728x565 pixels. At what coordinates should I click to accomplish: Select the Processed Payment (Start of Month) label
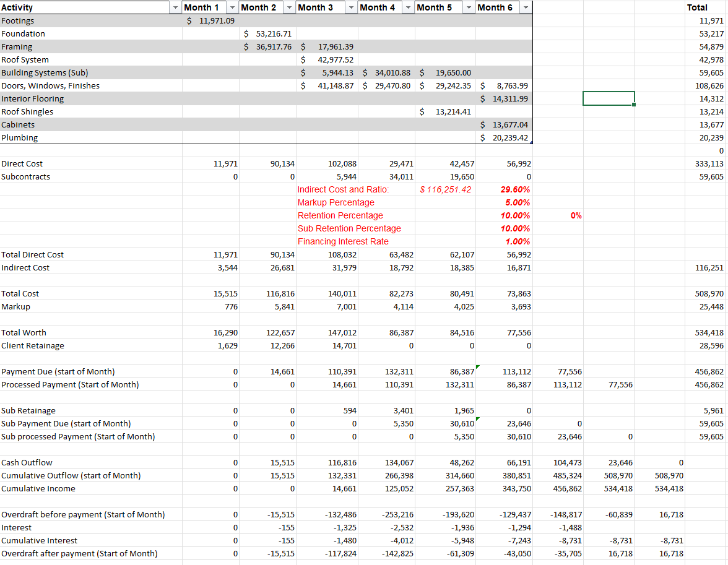coord(70,384)
